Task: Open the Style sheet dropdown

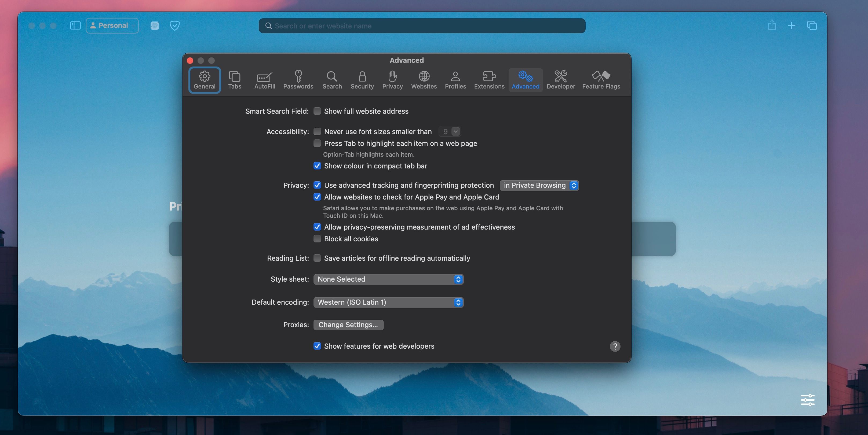Action: [x=388, y=279]
